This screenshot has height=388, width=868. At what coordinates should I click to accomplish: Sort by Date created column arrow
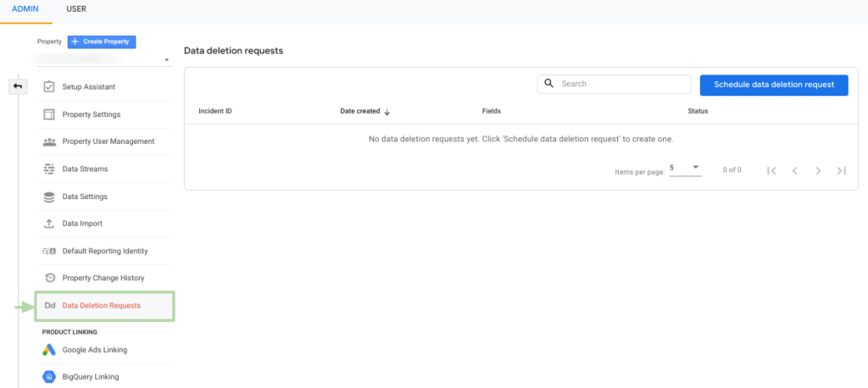coord(387,112)
